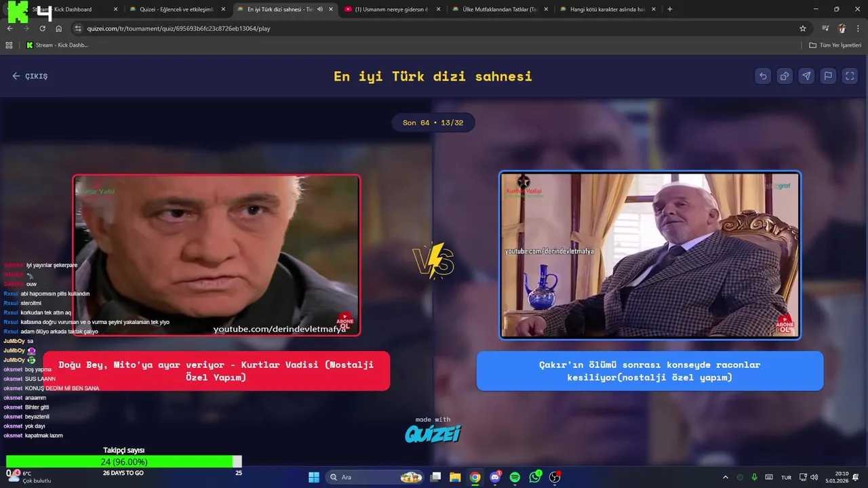Select the right video thumbnail with seated man

pos(650,255)
